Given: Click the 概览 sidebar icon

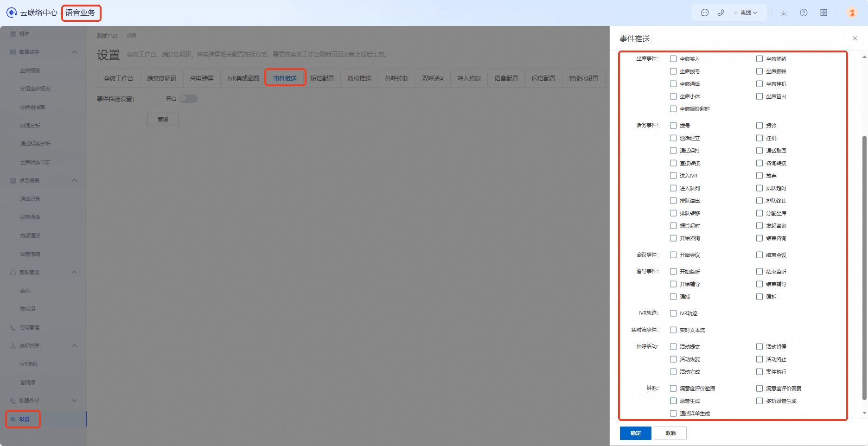Looking at the screenshot, I should 13,34.
